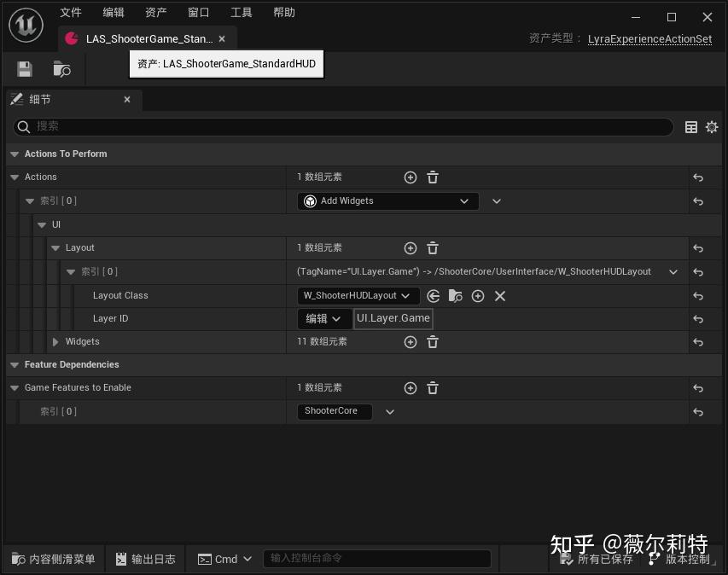Viewport: 728px width, 575px height.
Task: Click the revert arrow on the Layer ID row
Action: pos(699,317)
